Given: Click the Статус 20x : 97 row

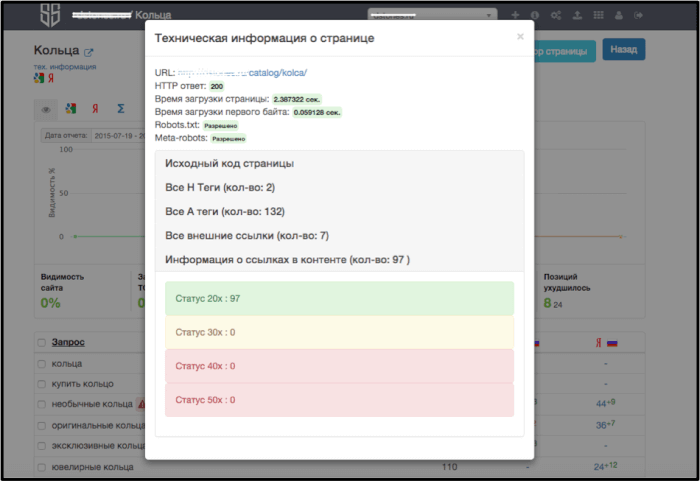Looking at the screenshot, I should [x=339, y=299].
